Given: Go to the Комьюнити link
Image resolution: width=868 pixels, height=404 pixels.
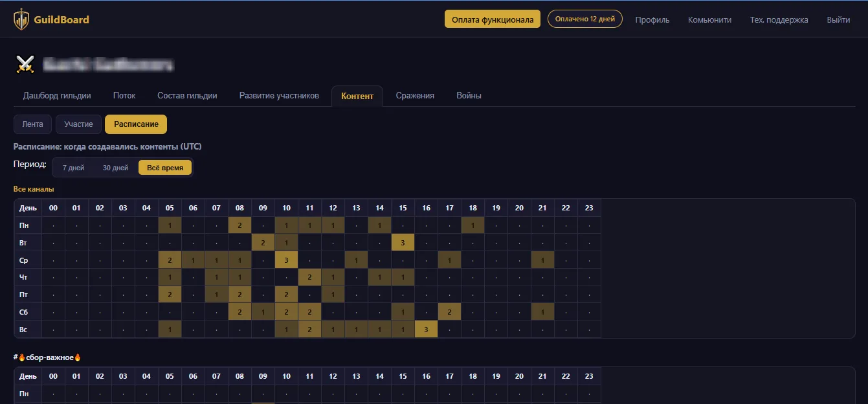Looking at the screenshot, I should pyautogui.click(x=710, y=20).
